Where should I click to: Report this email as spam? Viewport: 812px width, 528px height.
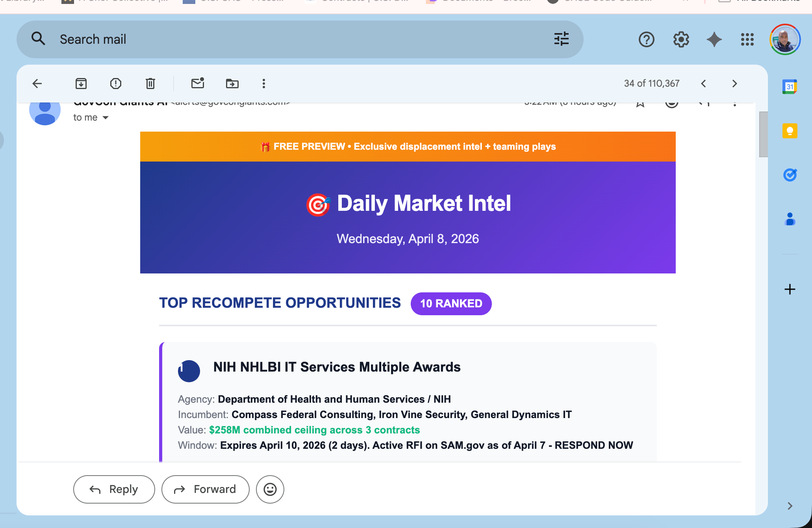(116, 84)
